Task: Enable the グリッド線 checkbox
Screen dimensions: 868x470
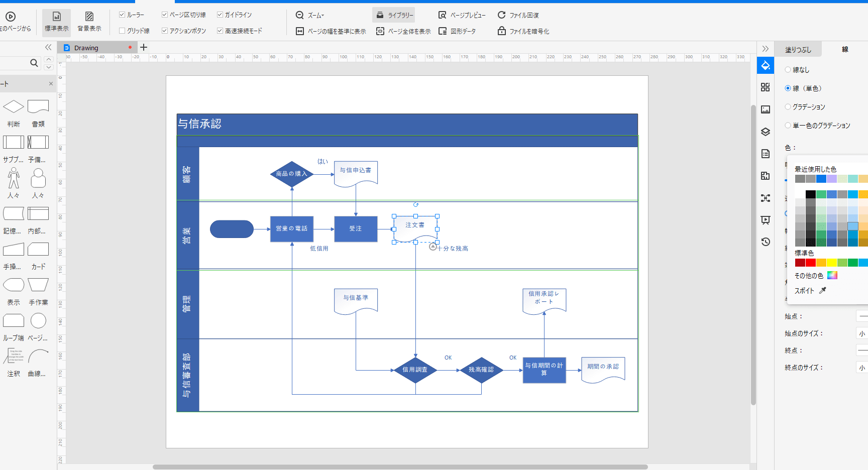Action: click(x=122, y=31)
